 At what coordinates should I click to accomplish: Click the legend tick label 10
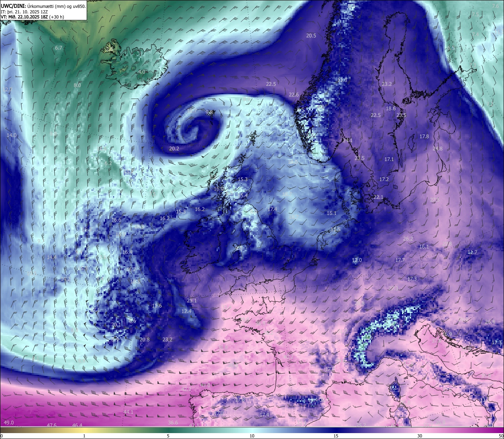[x=252, y=436]
